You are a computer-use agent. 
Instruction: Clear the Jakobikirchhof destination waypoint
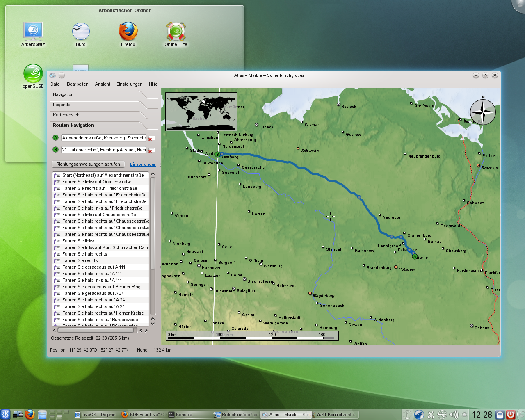tap(151, 151)
